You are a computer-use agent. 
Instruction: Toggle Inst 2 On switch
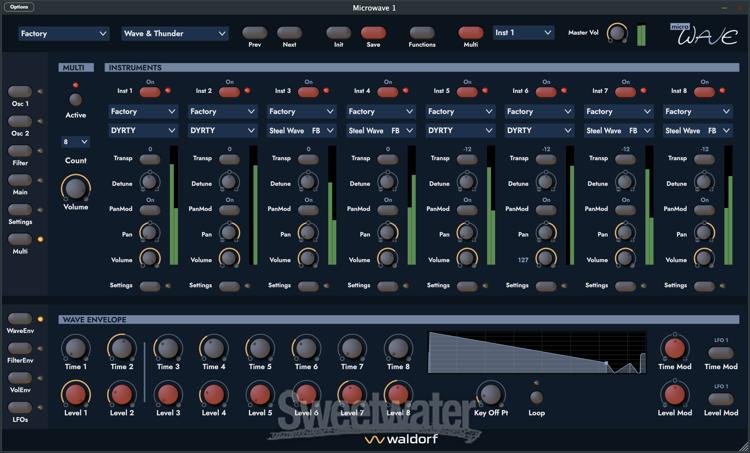pyautogui.click(x=230, y=91)
